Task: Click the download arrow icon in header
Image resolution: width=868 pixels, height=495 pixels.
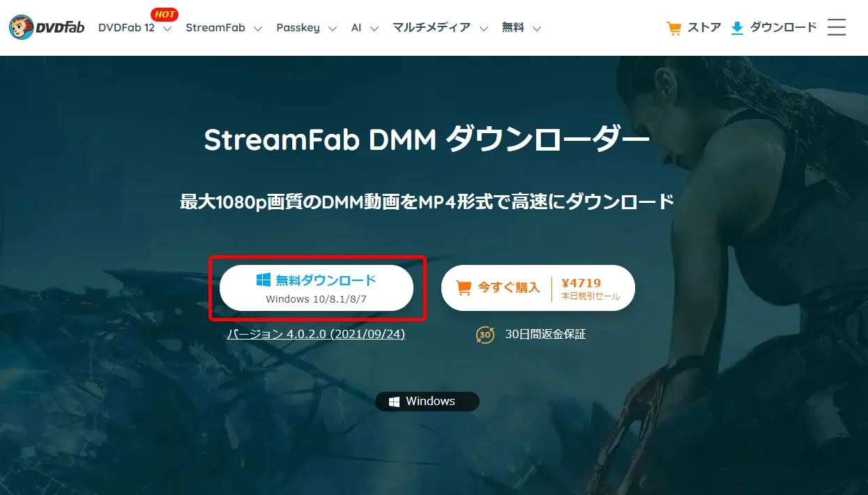Action: click(x=737, y=28)
